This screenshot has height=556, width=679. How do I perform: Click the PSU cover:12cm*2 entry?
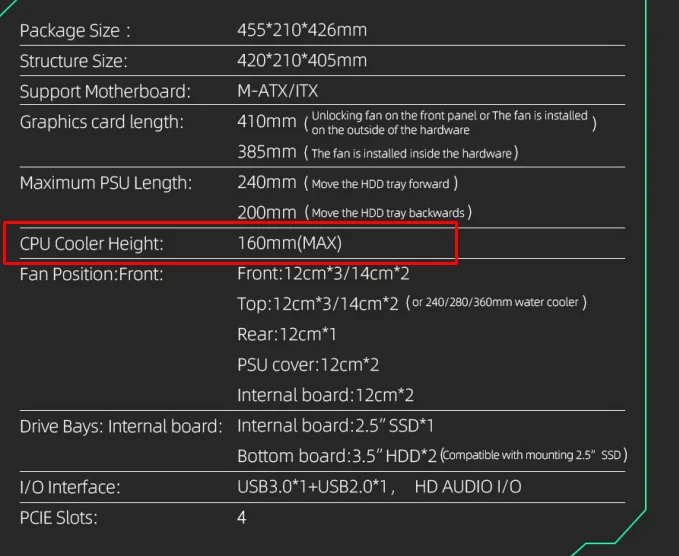[x=308, y=365]
